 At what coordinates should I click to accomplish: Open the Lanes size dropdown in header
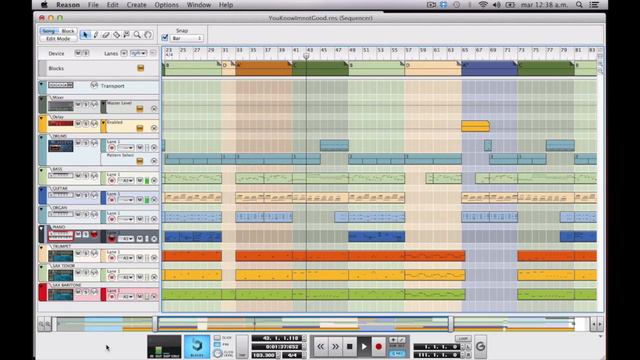[x=138, y=53]
